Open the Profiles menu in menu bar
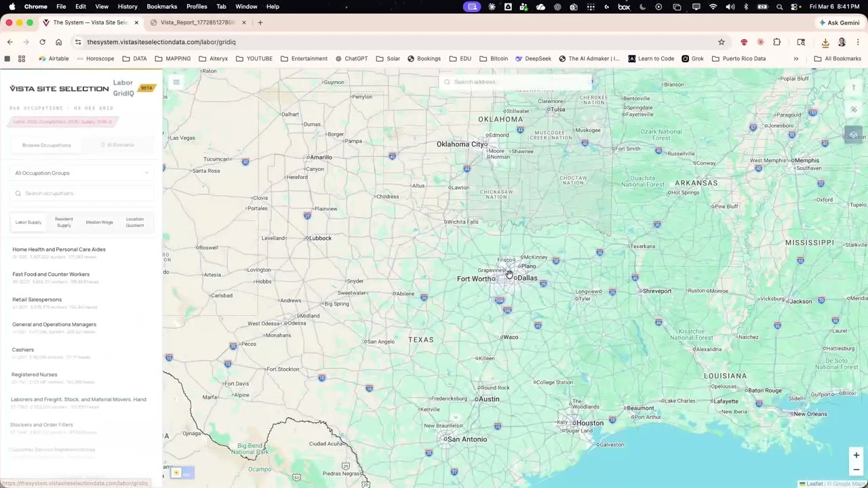The height and width of the screenshot is (488, 868). click(x=197, y=6)
